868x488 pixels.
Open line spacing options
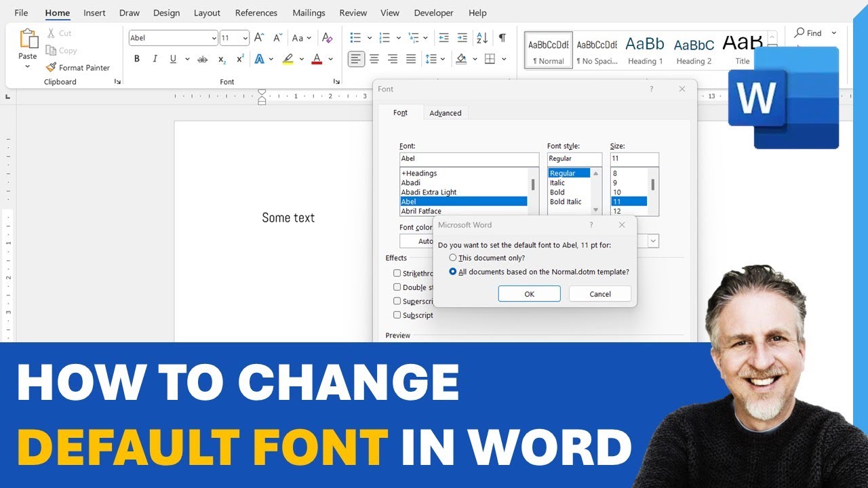click(x=431, y=59)
